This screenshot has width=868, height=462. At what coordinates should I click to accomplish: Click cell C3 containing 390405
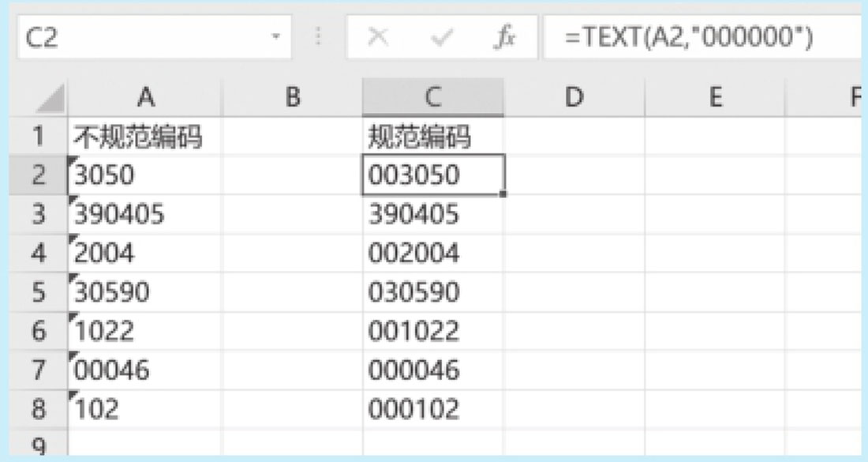[432, 214]
